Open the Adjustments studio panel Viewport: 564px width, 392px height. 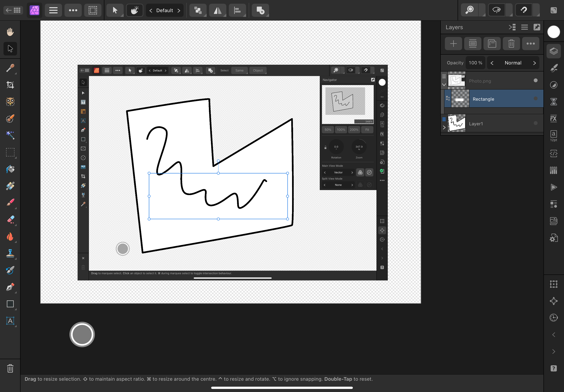[x=554, y=85]
